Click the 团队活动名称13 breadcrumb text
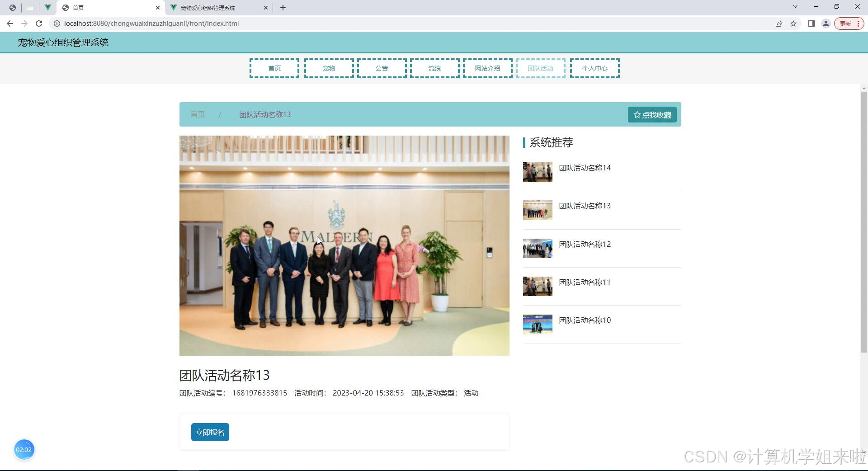Viewport: 868px width, 471px height. [265, 114]
